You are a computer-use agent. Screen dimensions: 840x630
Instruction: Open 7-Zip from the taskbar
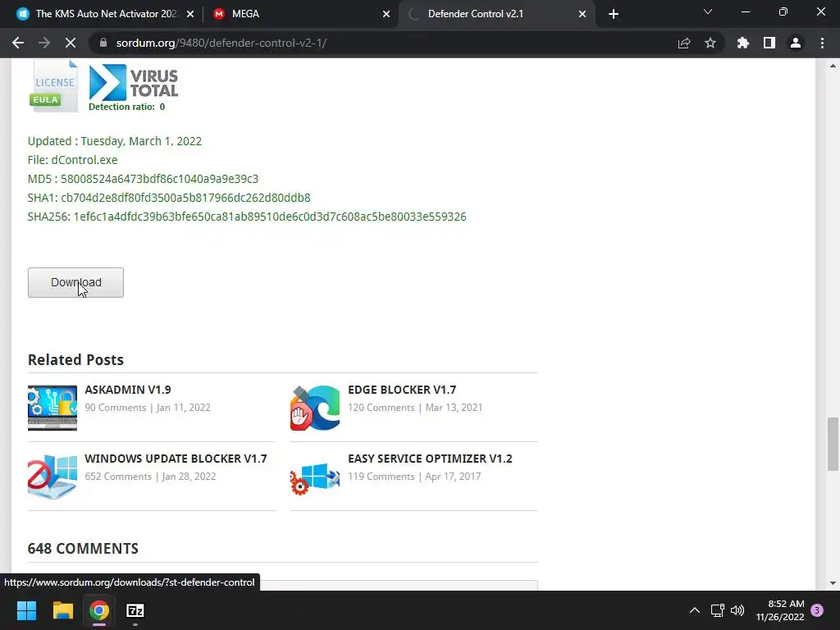[135, 610]
